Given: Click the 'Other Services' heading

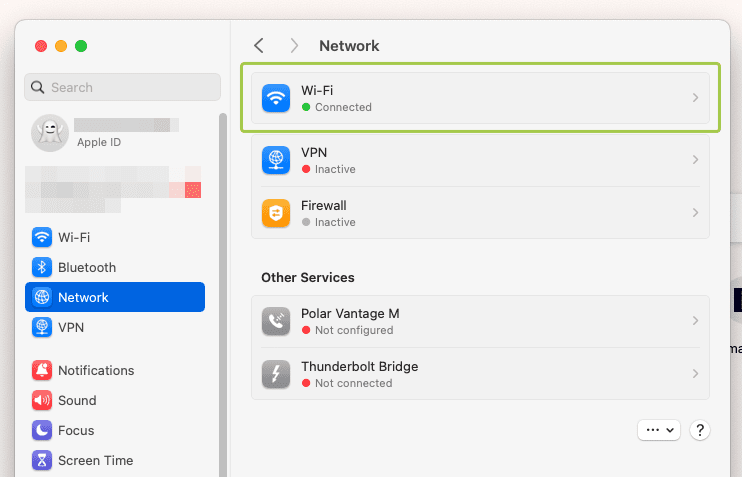Looking at the screenshot, I should point(308,277).
